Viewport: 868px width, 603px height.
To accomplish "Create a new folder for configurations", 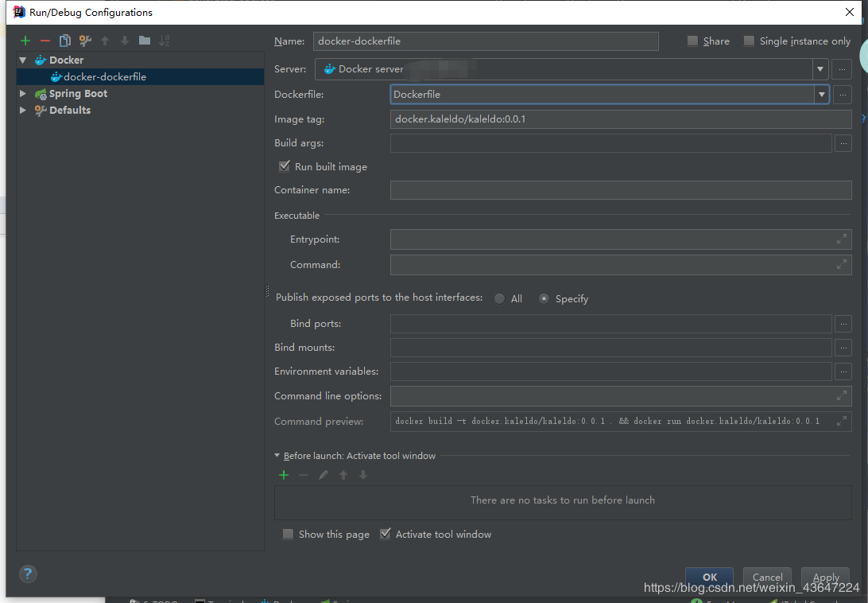I will point(145,41).
